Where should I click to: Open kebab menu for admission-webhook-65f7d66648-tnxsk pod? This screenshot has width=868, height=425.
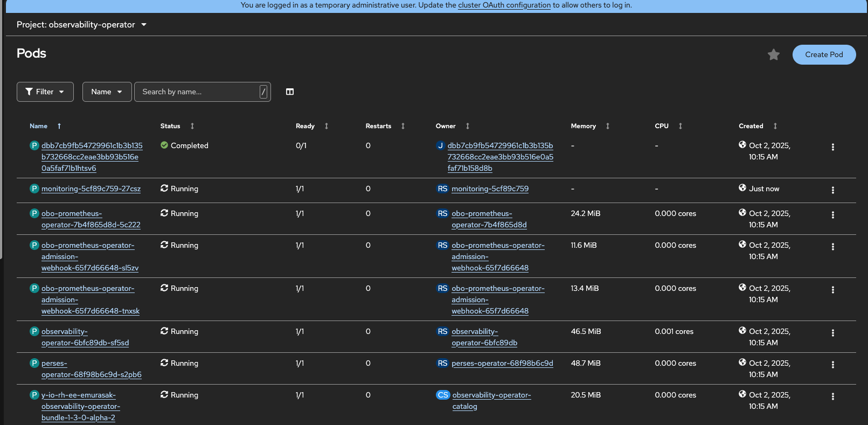click(833, 290)
